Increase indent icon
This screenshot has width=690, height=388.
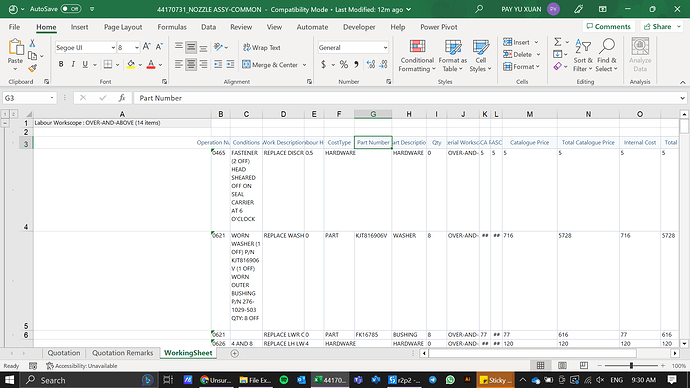pos(230,65)
